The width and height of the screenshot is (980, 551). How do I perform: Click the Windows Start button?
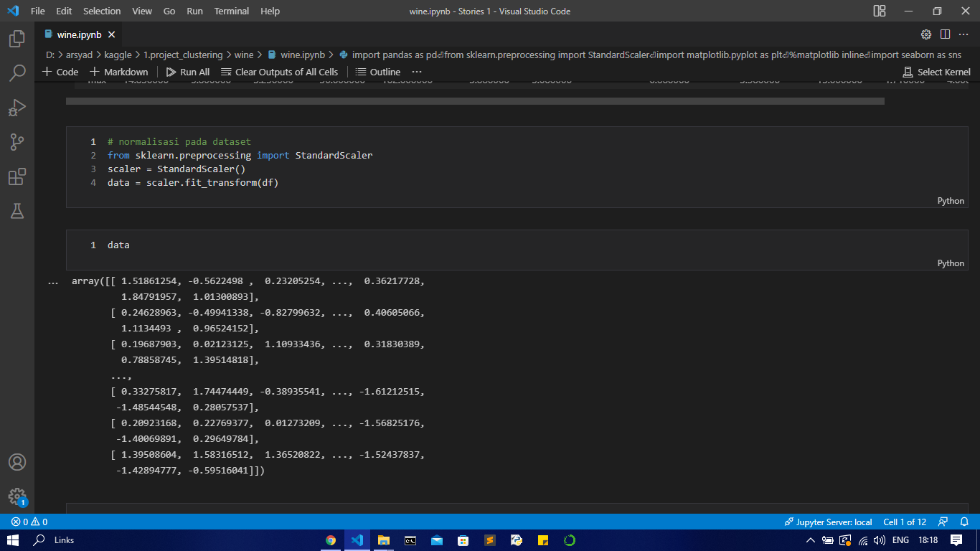tap(13, 540)
